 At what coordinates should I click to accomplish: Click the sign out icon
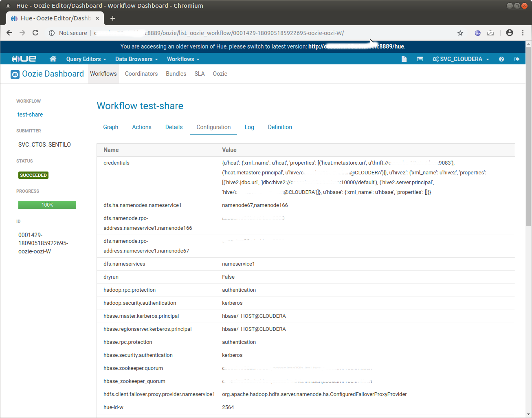pos(517,59)
